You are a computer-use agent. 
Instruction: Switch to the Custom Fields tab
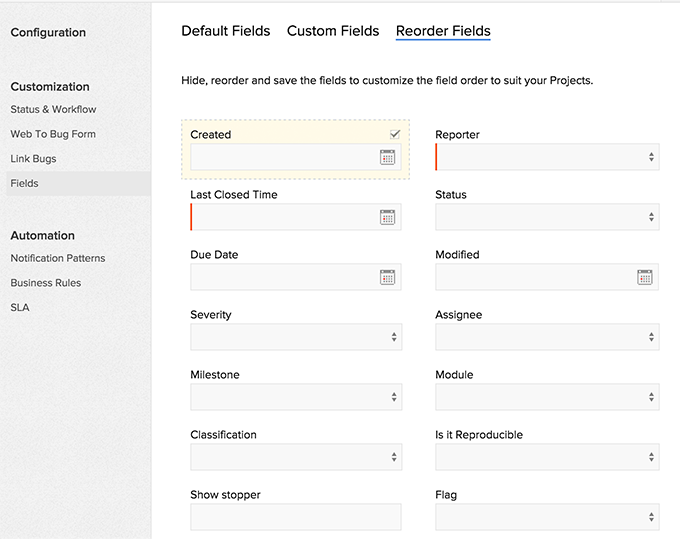(x=333, y=31)
